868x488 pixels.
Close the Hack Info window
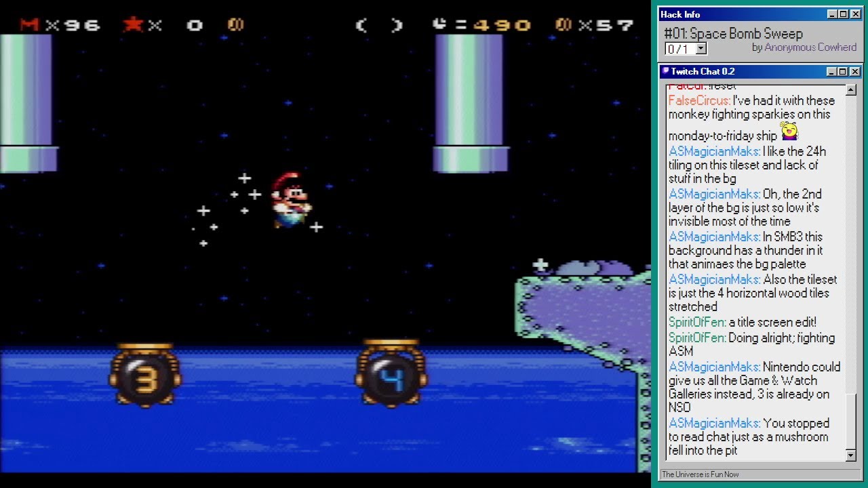pyautogui.click(x=854, y=14)
